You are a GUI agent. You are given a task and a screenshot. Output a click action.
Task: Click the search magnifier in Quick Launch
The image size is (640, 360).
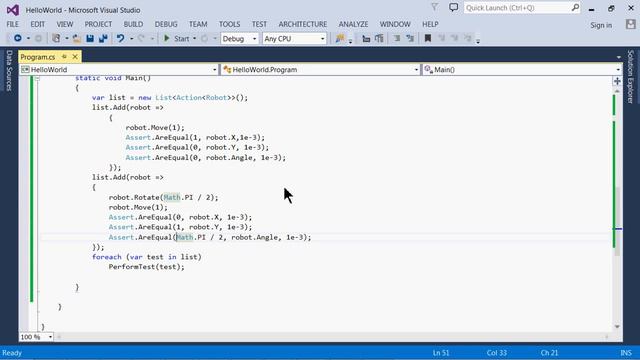tap(575, 7)
